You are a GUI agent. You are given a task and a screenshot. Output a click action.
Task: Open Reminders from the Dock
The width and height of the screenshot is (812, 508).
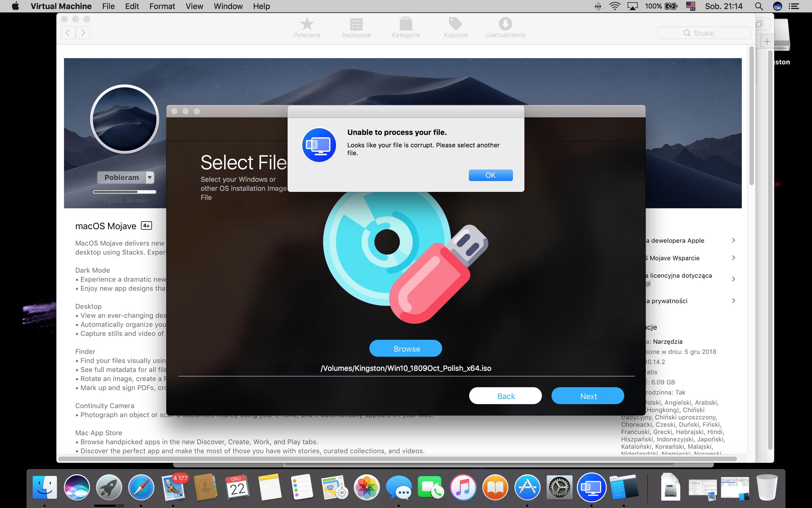point(302,487)
